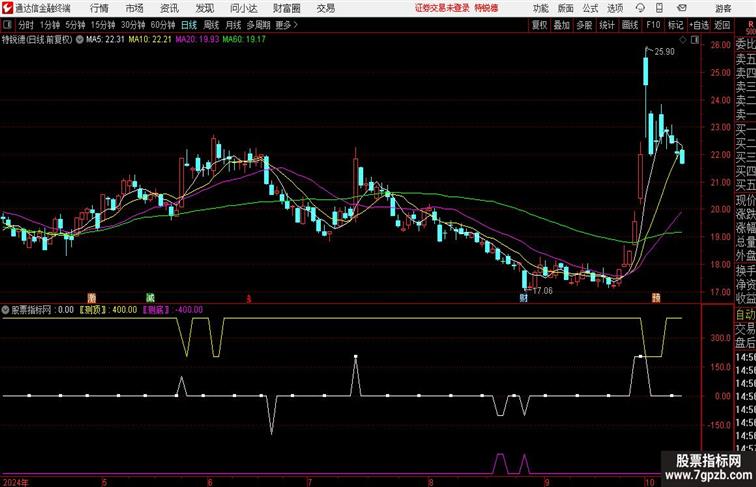Image resolution: width=756 pixels, height=487 pixels.
Task: Click the 28.00 price axis label
Action: [x=720, y=45]
